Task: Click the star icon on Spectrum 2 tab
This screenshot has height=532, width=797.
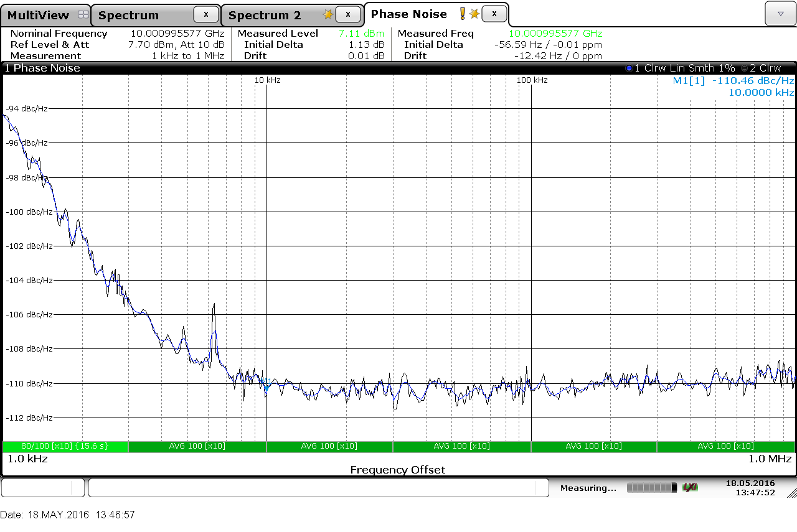Action: click(328, 14)
